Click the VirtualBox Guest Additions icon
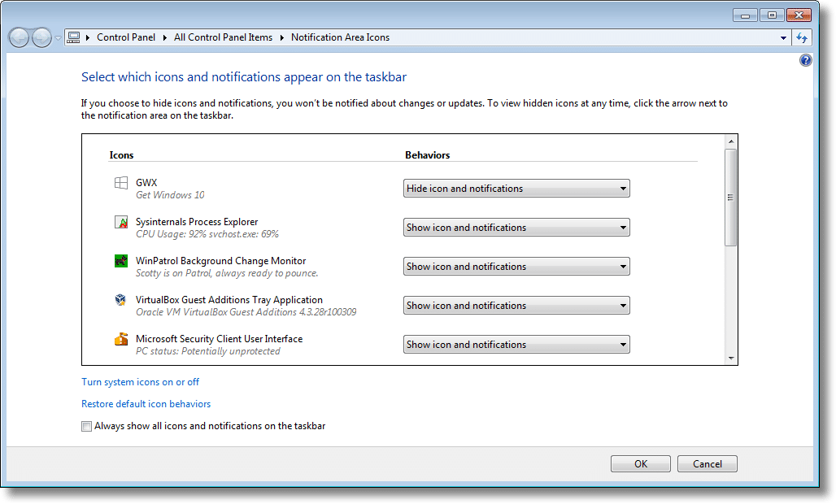The height and width of the screenshot is (504, 836). click(x=121, y=300)
